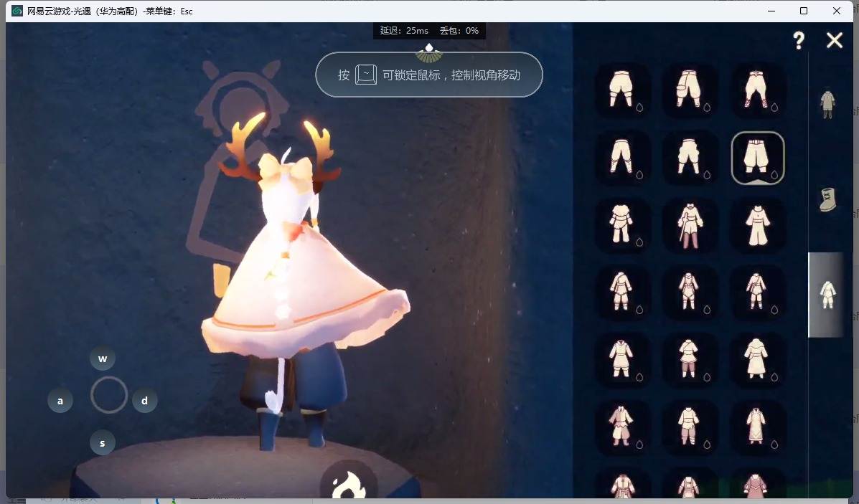Expand the fan-shaped menu handle at top
Viewport: 859px width, 504px height.
click(429, 53)
